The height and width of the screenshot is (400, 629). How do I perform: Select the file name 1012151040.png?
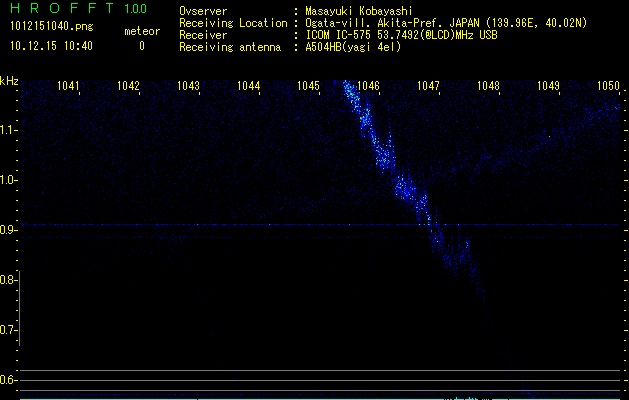click(x=52, y=26)
